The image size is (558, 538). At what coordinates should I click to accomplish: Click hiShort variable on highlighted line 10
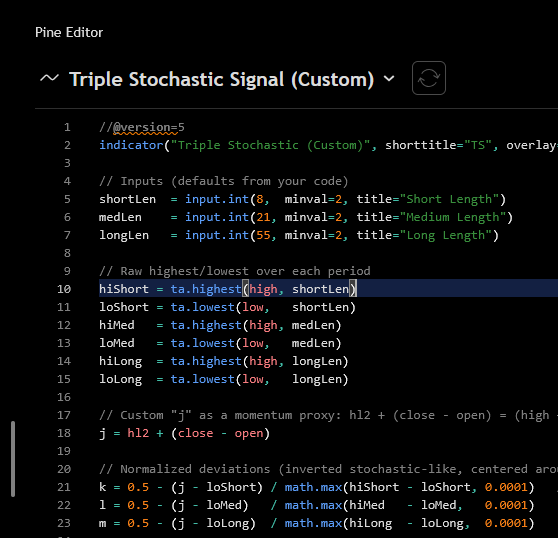click(x=124, y=289)
